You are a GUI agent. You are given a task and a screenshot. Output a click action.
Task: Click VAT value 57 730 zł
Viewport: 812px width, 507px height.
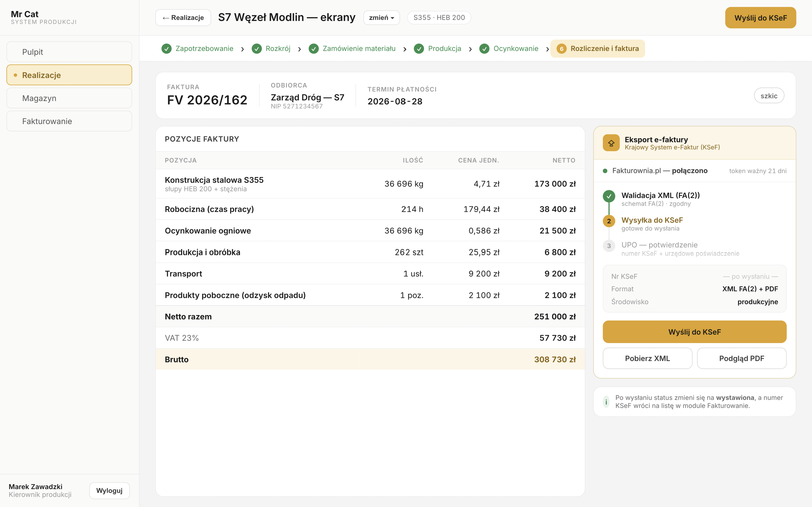(558, 338)
